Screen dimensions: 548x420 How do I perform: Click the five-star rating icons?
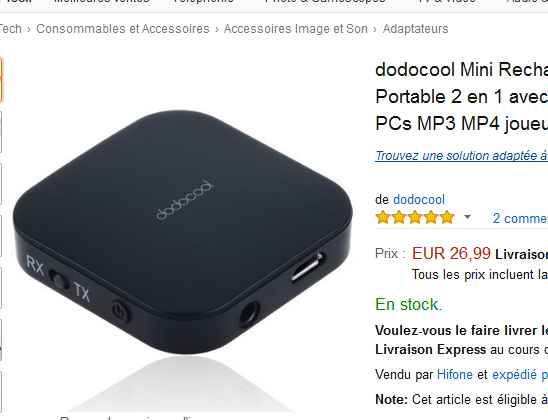click(x=414, y=217)
